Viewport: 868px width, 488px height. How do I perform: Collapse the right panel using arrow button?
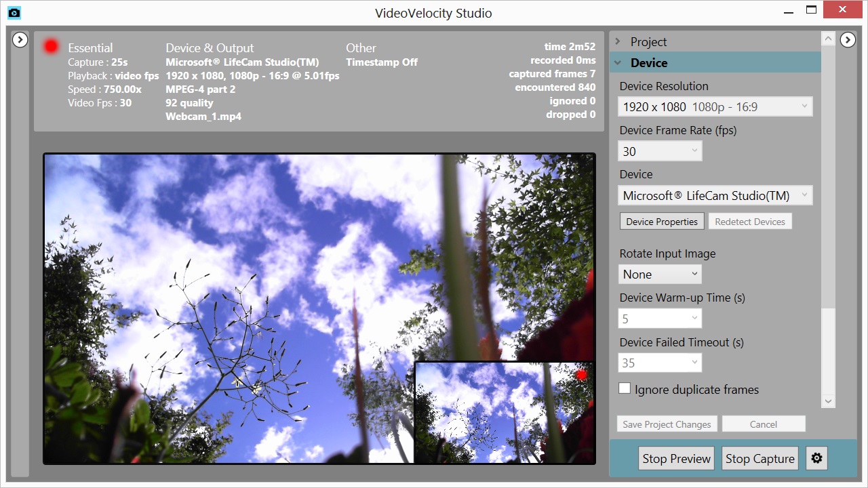point(848,40)
